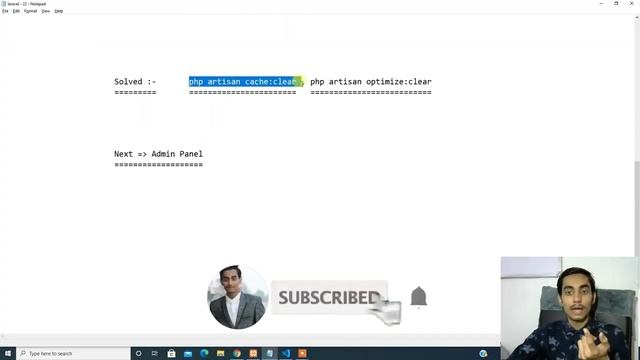Open Visual Studio Code from taskbar
This screenshot has height=360, width=640.
pos(286,353)
